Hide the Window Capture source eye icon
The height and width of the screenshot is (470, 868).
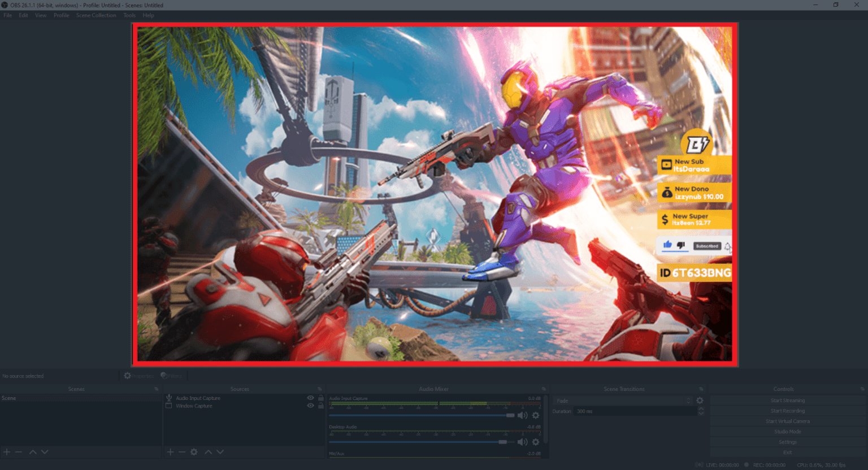click(310, 406)
